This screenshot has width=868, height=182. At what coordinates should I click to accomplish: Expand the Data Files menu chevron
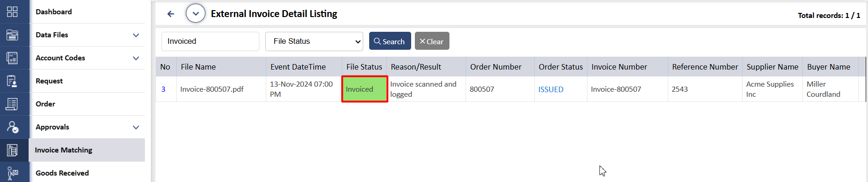pyautogui.click(x=136, y=35)
